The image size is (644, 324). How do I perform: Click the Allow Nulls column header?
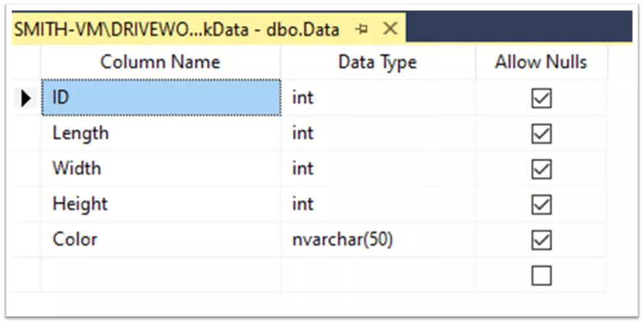[x=541, y=62]
